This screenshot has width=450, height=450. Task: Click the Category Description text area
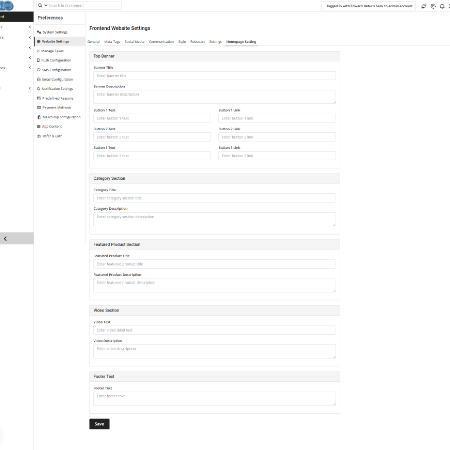coord(214,219)
